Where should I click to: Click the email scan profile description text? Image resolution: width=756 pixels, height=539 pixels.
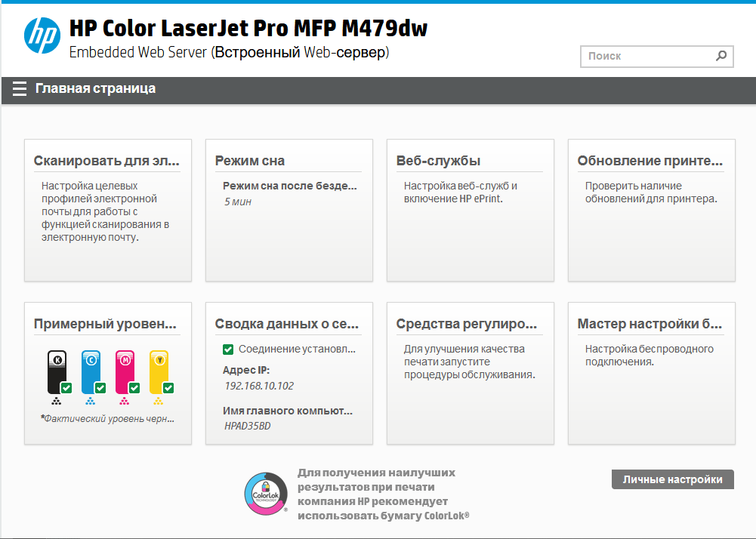pos(105,211)
